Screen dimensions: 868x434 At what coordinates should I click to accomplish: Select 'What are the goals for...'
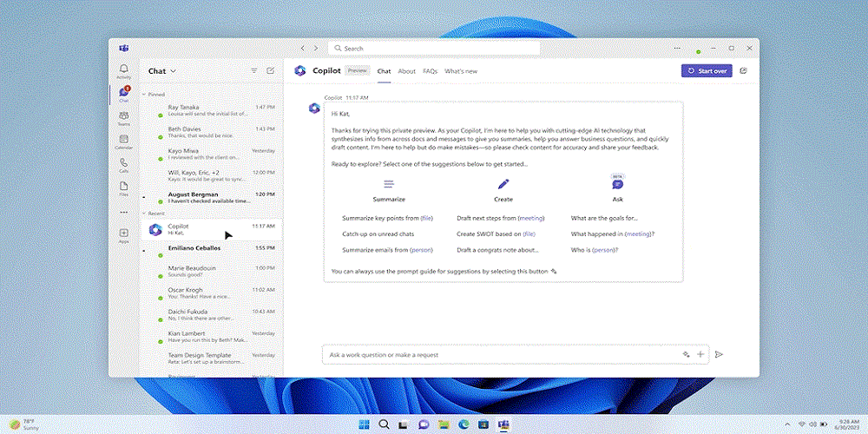604,218
